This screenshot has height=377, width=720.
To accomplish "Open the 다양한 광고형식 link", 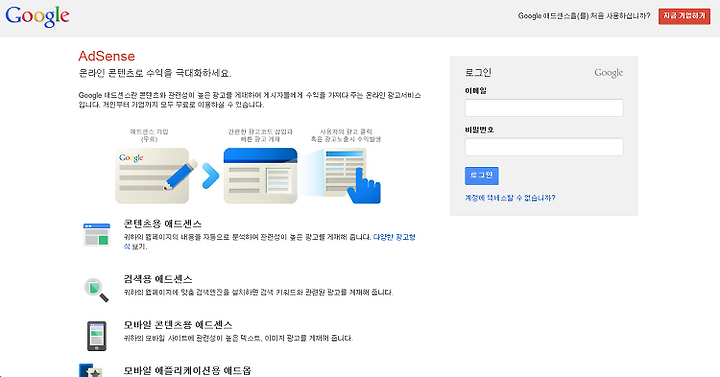I will point(394,237).
